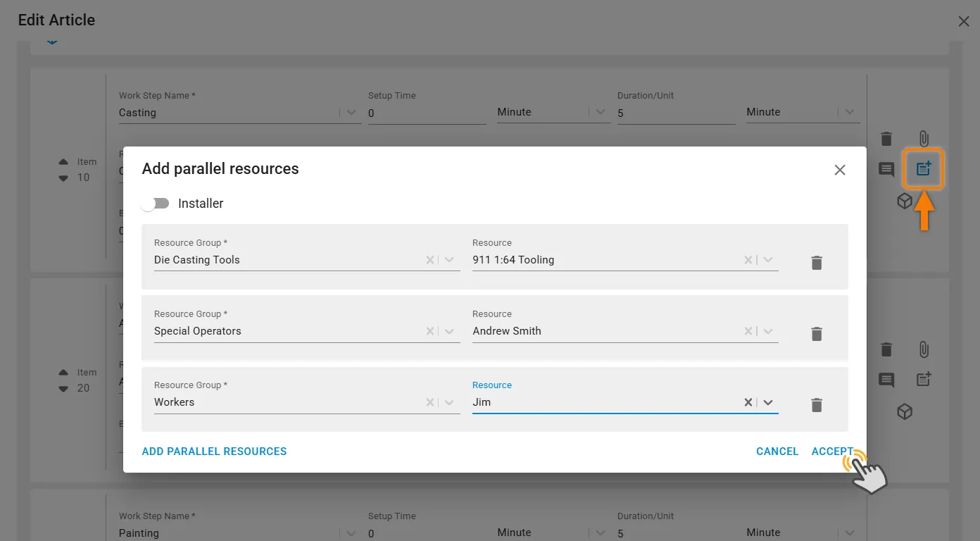Click the Andrew Smith resource field text
This screenshot has height=541, width=980.
click(x=507, y=331)
